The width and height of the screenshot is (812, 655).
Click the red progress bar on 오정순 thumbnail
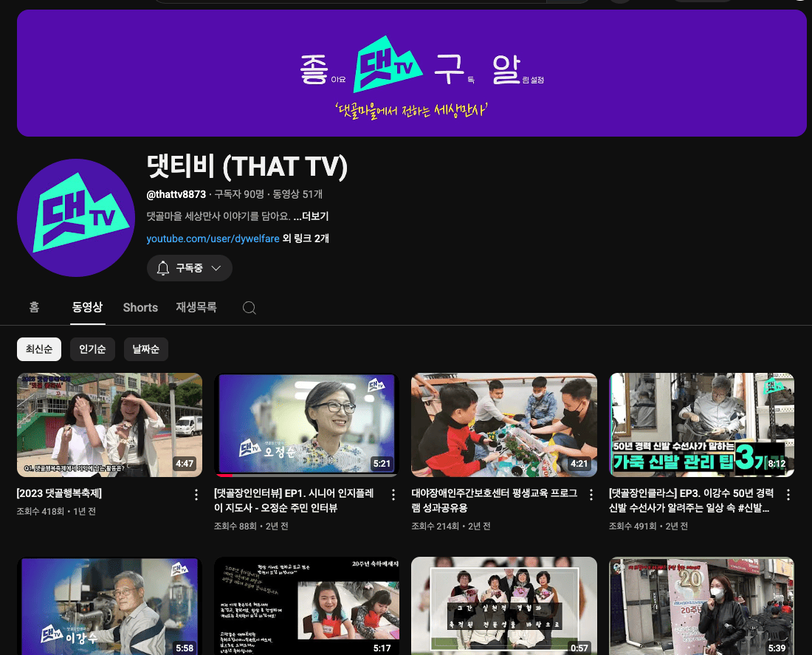(224, 475)
